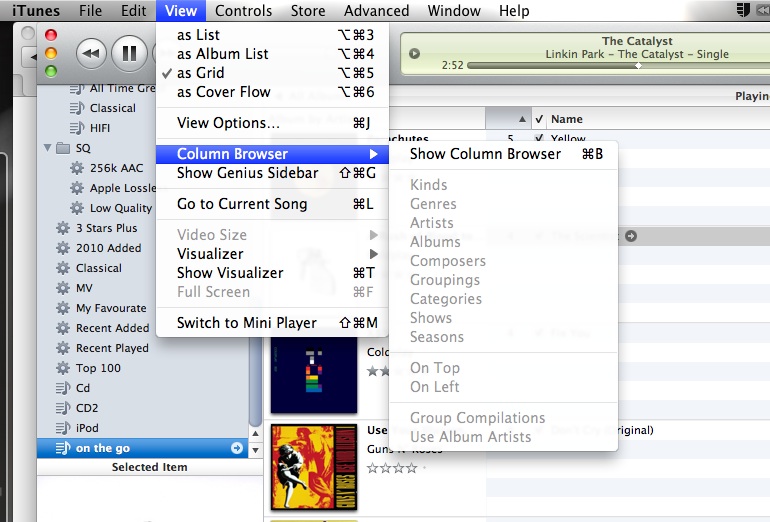Rate the Guns N' Roses album with stars

pos(392,468)
